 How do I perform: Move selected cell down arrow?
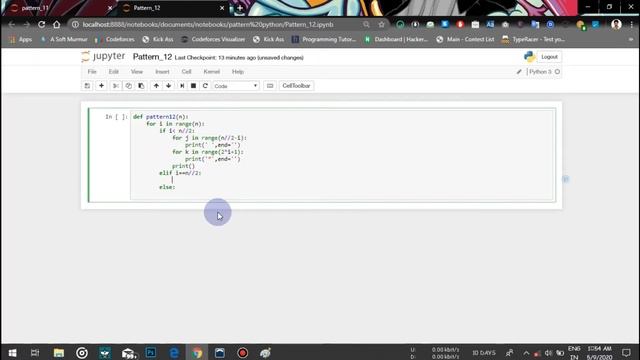tap(169, 86)
